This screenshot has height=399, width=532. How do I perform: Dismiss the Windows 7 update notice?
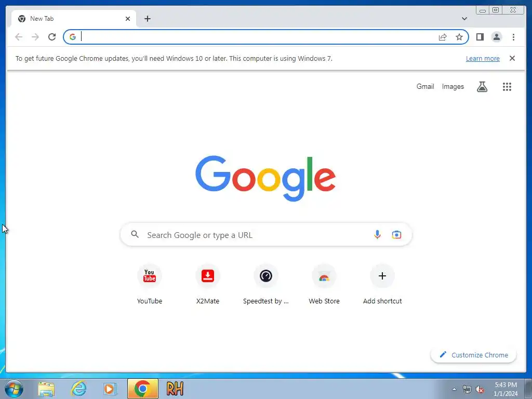512,58
